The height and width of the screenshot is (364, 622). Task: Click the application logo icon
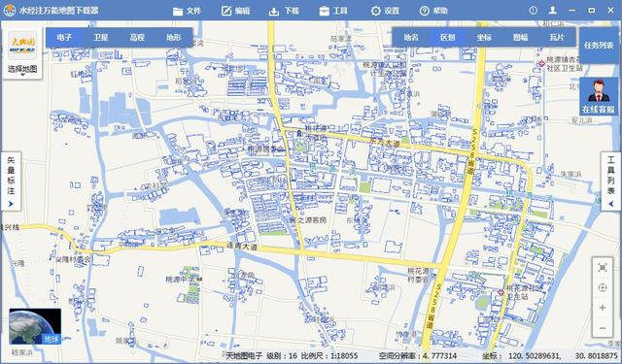[x=10, y=11]
